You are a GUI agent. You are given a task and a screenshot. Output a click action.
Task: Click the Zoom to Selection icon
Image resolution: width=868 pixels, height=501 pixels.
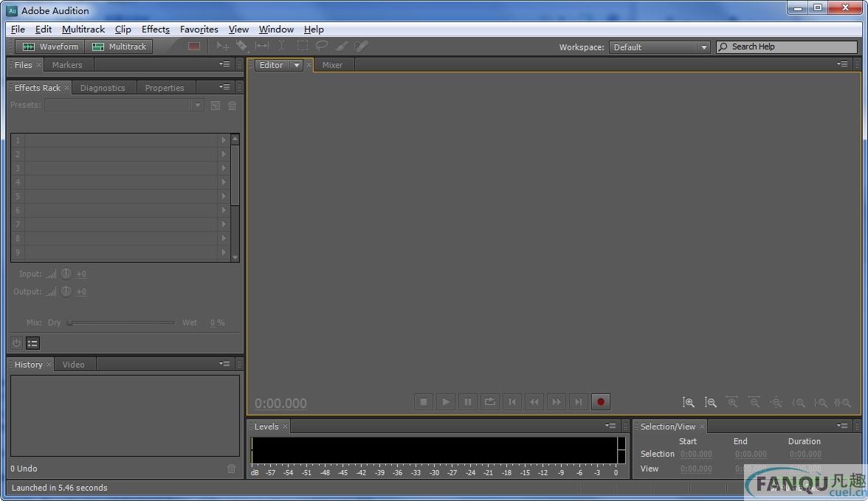pyautogui.click(x=843, y=402)
